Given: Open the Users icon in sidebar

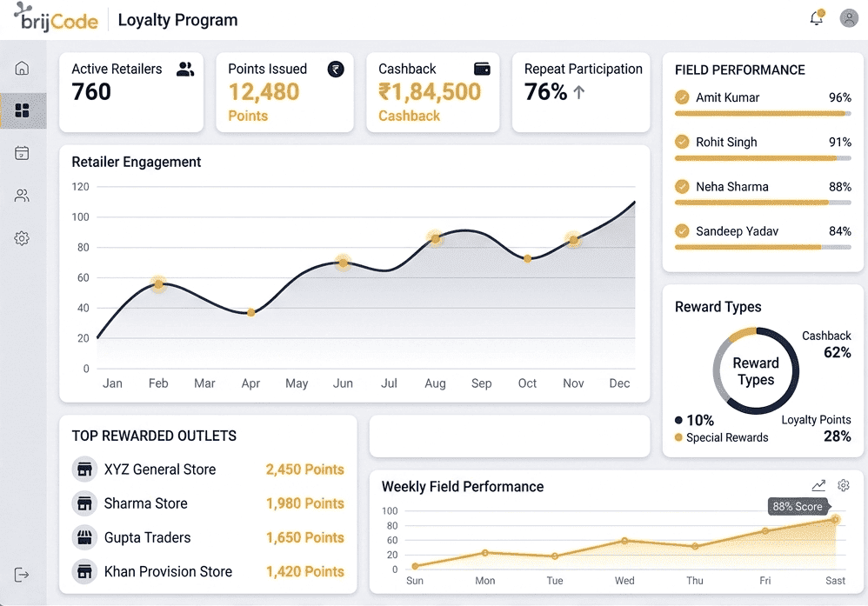Looking at the screenshot, I should click(x=22, y=196).
